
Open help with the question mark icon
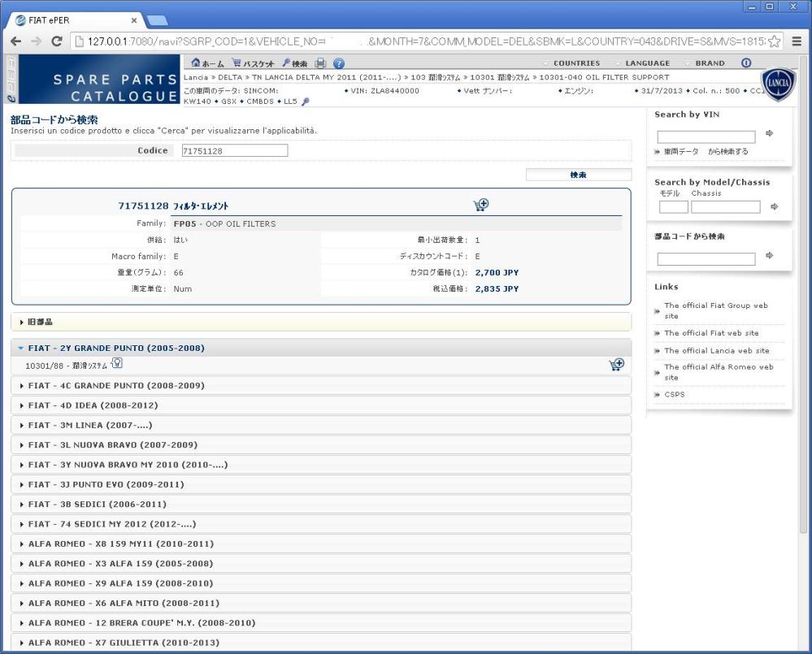339,63
